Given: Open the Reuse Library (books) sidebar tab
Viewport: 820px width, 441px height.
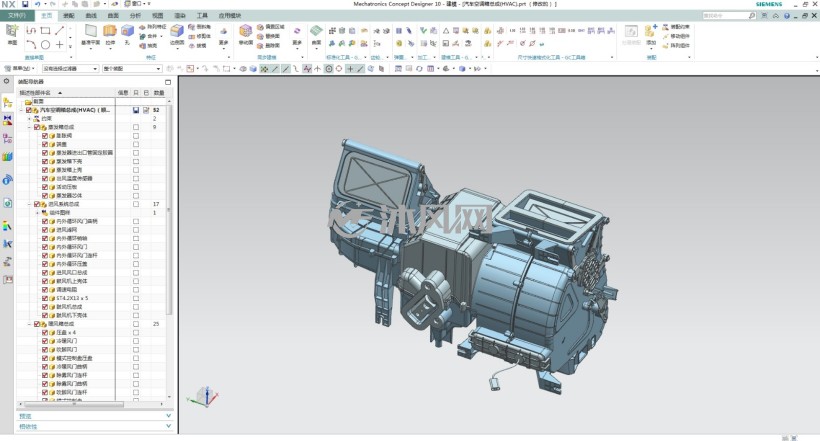Looking at the screenshot, I should [x=7, y=156].
